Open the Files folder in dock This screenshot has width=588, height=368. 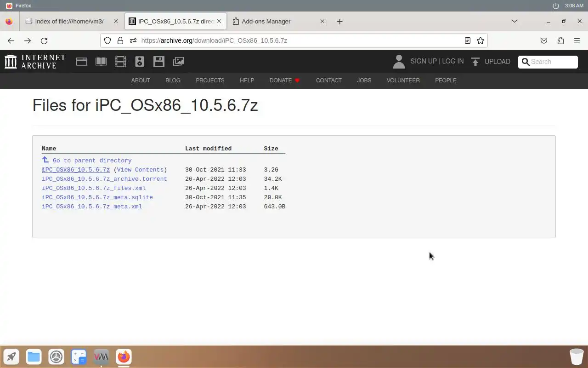34,356
